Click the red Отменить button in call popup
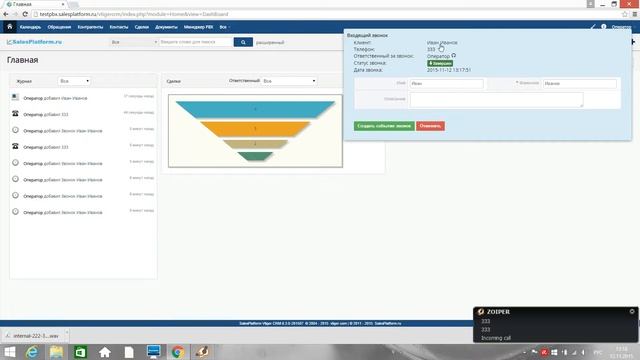This screenshot has width=640, height=360. 430,126
